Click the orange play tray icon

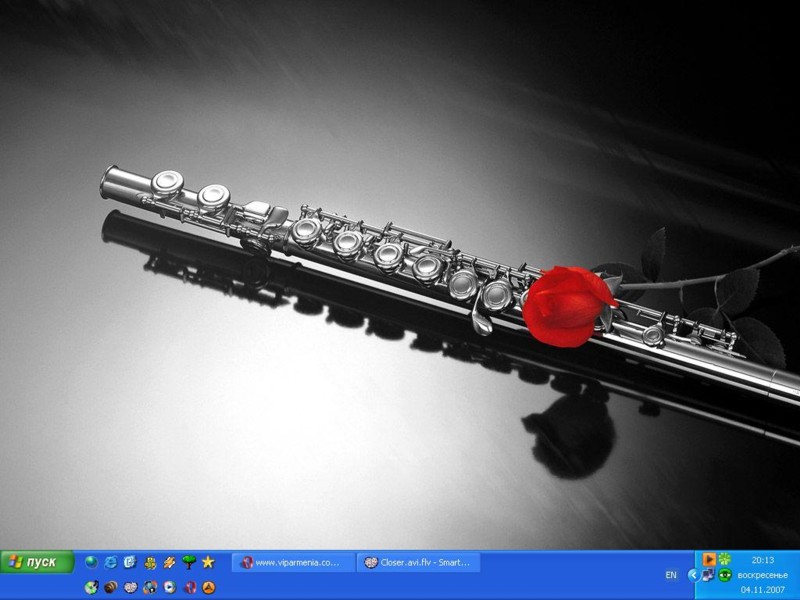tap(709, 559)
